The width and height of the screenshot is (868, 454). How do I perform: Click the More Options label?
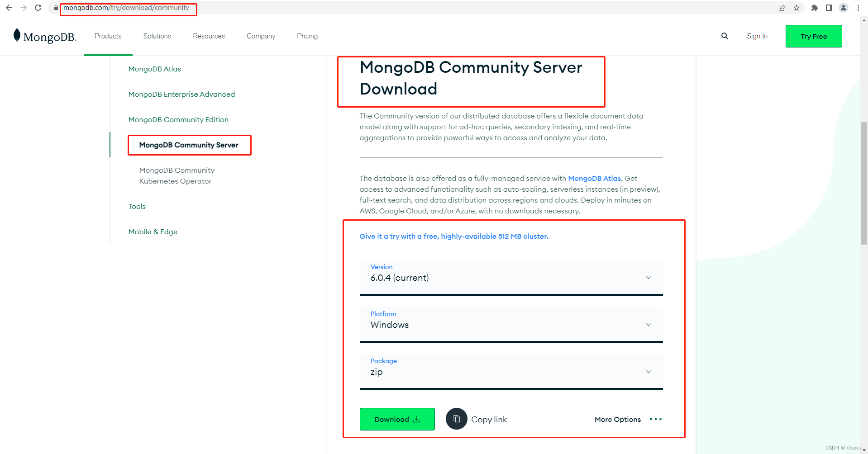(617, 419)
